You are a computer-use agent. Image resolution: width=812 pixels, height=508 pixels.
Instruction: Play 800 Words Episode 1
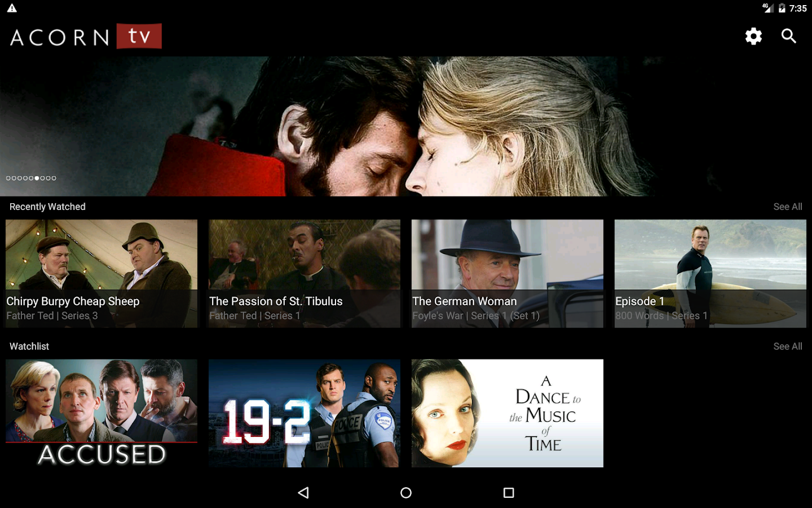tap(710, 273)
